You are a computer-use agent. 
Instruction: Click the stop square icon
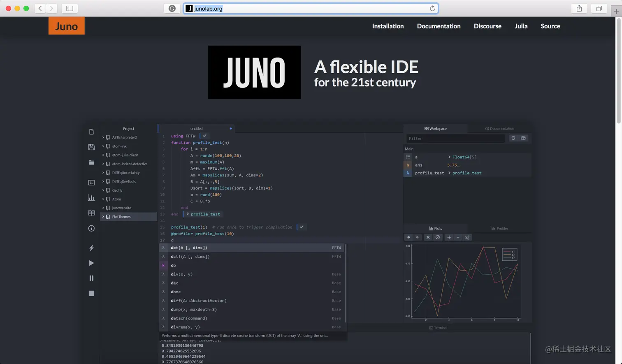click(91, 293)
